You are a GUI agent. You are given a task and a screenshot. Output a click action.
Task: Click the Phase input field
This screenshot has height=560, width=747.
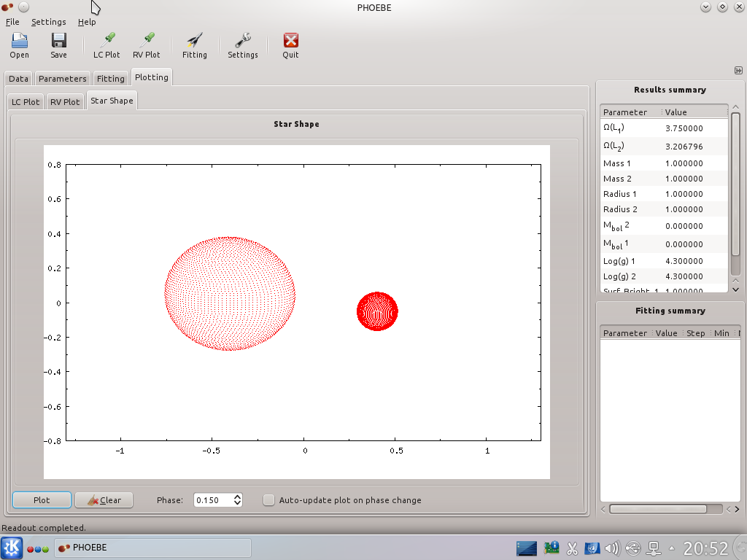(x=212, y=500)
